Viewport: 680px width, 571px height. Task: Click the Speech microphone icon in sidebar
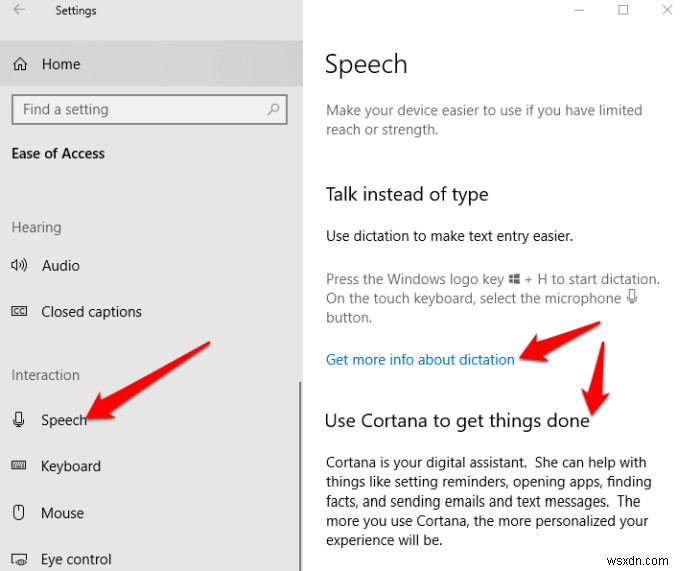click(19, 419)
